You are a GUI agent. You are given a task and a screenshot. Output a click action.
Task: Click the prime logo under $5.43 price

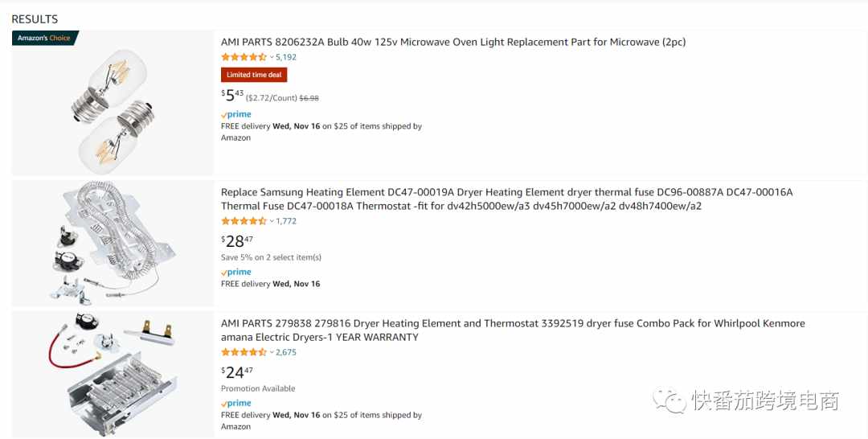[236, 115]
